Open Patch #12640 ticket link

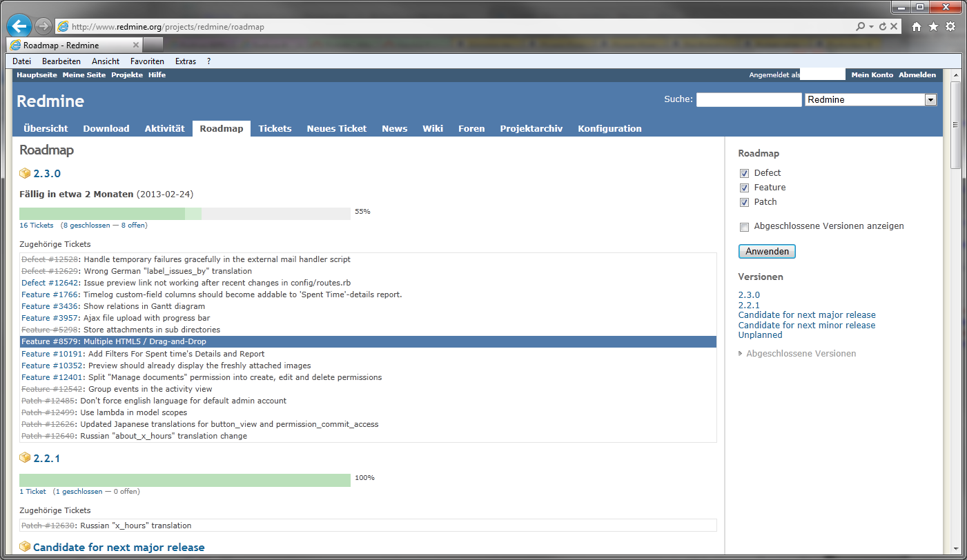click(x=48, y=436)
